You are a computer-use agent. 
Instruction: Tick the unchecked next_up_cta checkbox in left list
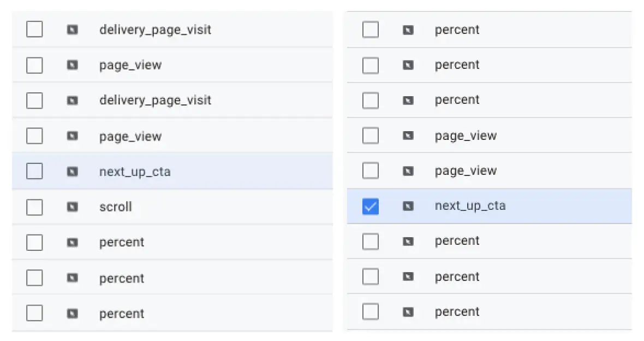click(x=34, y=172)
